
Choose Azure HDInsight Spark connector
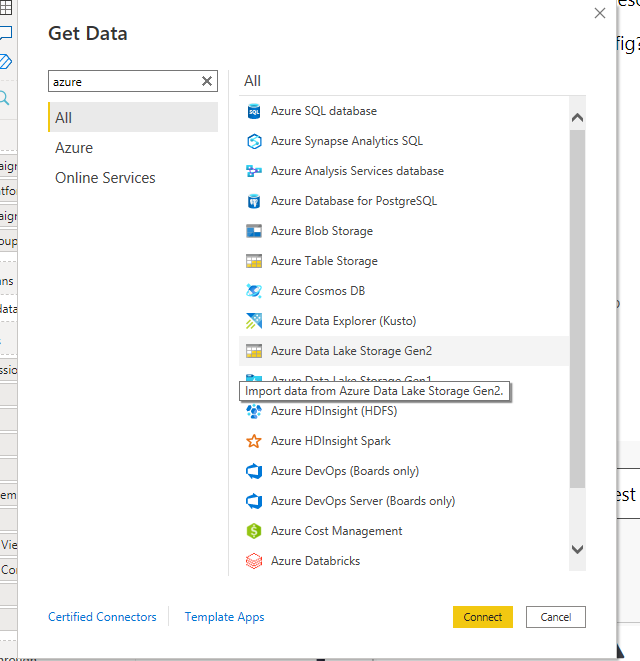(x=404, y=441)
